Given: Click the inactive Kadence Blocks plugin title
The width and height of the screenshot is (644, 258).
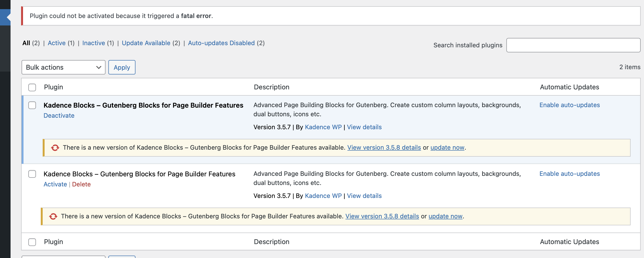Looking at the screenshot, I should point(139,174).
